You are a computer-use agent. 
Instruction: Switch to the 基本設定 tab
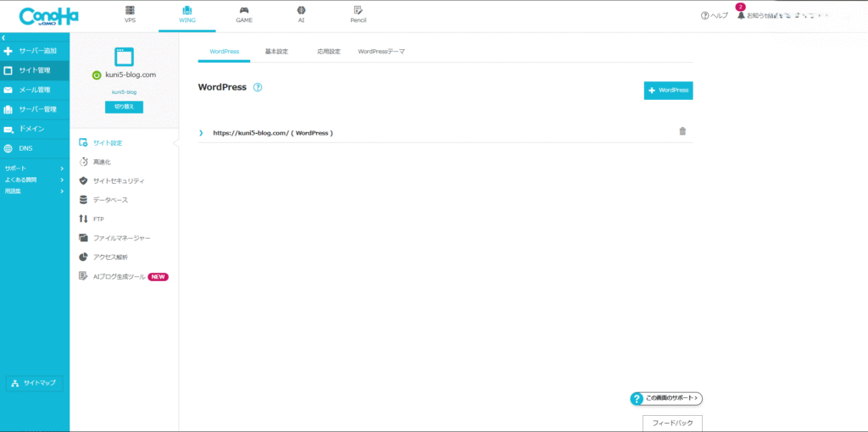276,52
